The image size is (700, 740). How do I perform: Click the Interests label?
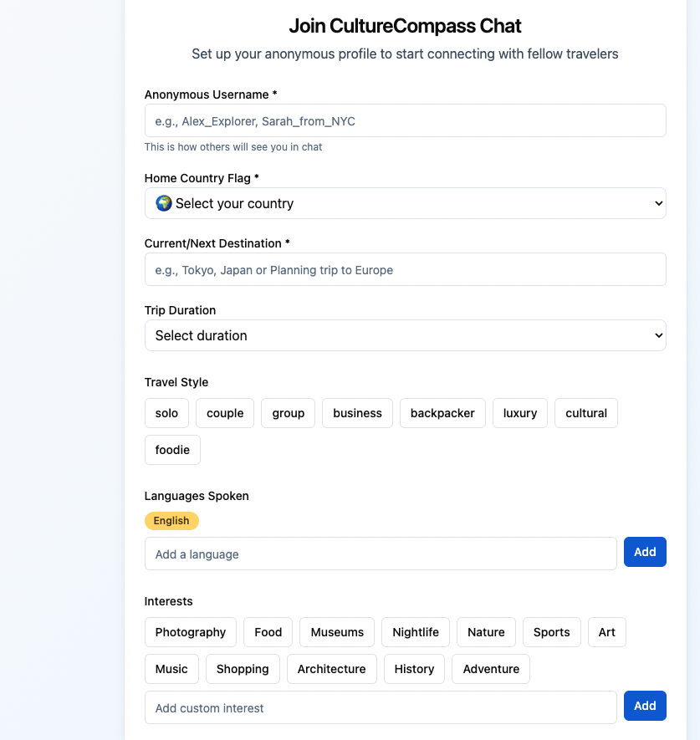[168, 601]
